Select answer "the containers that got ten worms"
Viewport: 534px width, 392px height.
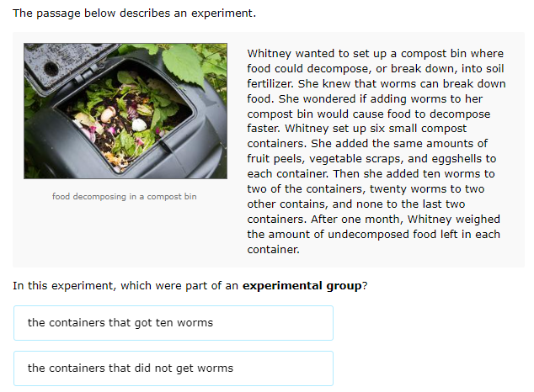pyautogui.click(x=174, y=323)
